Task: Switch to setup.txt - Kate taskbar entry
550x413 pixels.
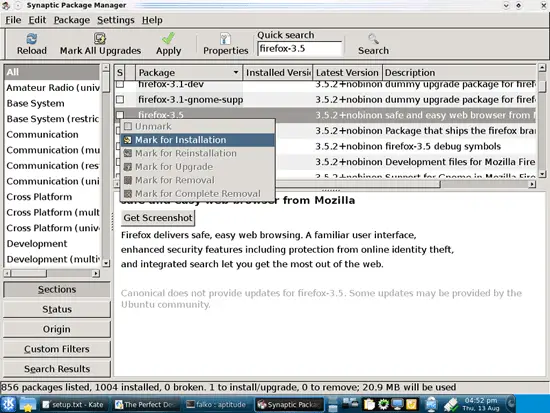Action: 73,405
